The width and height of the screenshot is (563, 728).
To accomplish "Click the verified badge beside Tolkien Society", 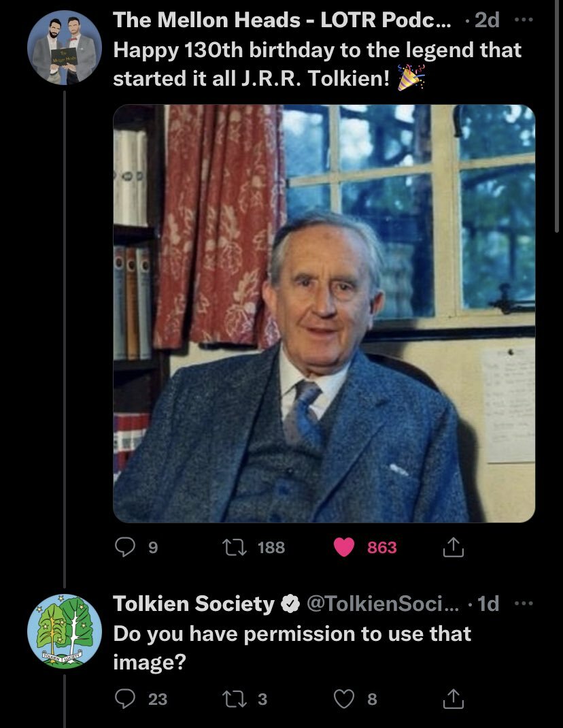I will (290, 603).
